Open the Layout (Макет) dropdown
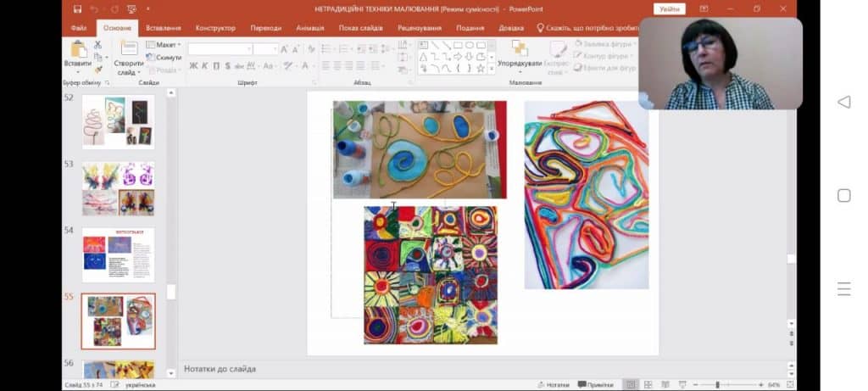Viewport: 868px width, 391px height. (x=164, y=45)
